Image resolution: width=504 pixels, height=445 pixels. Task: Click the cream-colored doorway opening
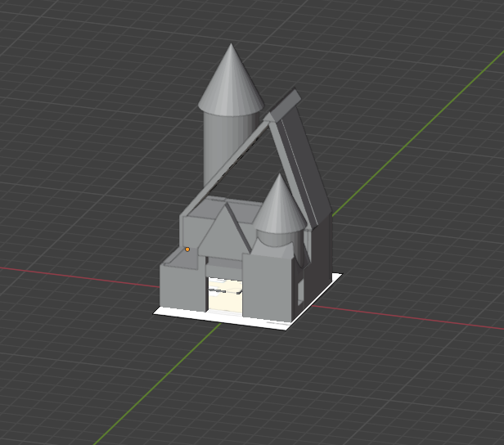[225, 295]
